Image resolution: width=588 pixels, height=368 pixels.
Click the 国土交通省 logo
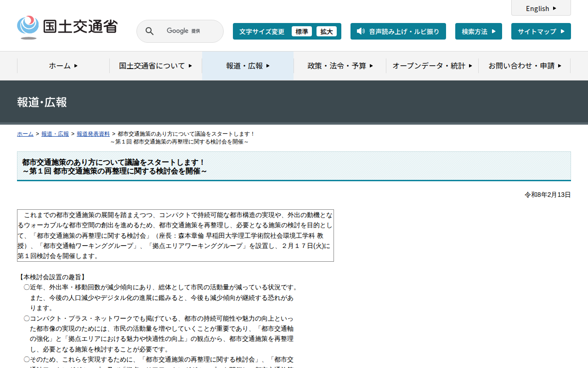click(68, 27)
